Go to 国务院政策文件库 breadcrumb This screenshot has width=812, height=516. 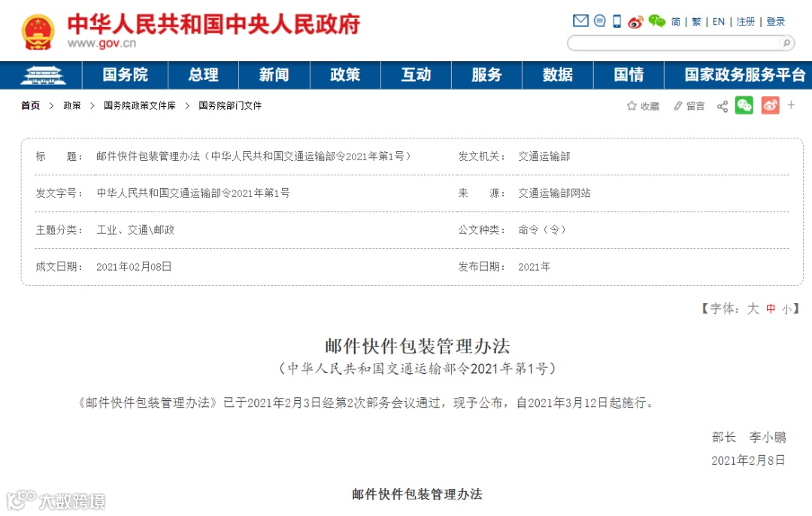click(x=139, y=106)
